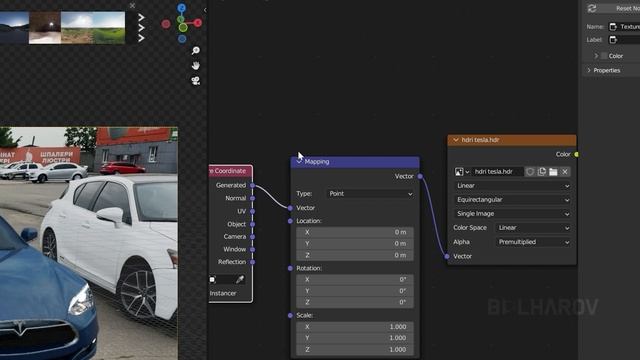Click the new image copy icon
Image resolution: width=640 pixels, height=360 pixels.
coord(542,172)
